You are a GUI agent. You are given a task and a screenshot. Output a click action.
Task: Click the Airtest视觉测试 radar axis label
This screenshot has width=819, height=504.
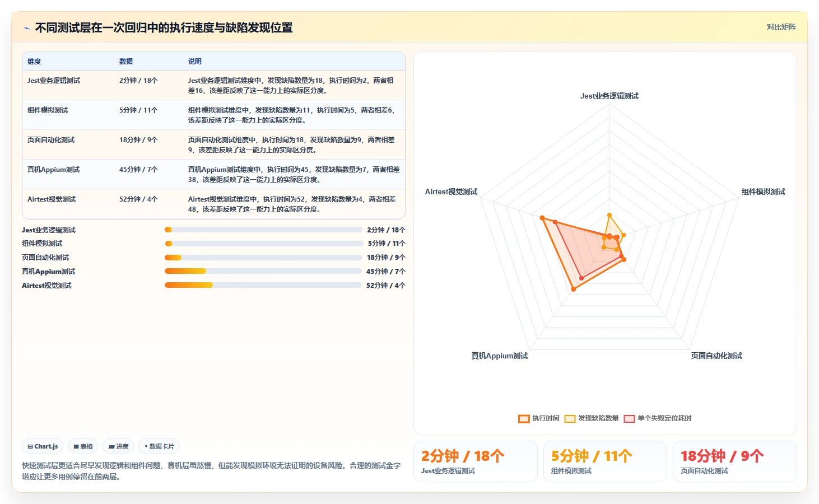coord(451,192)
